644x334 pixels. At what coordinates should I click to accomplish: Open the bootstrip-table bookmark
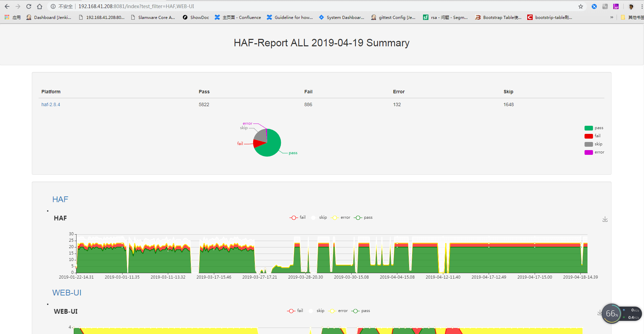pos(550,17)
